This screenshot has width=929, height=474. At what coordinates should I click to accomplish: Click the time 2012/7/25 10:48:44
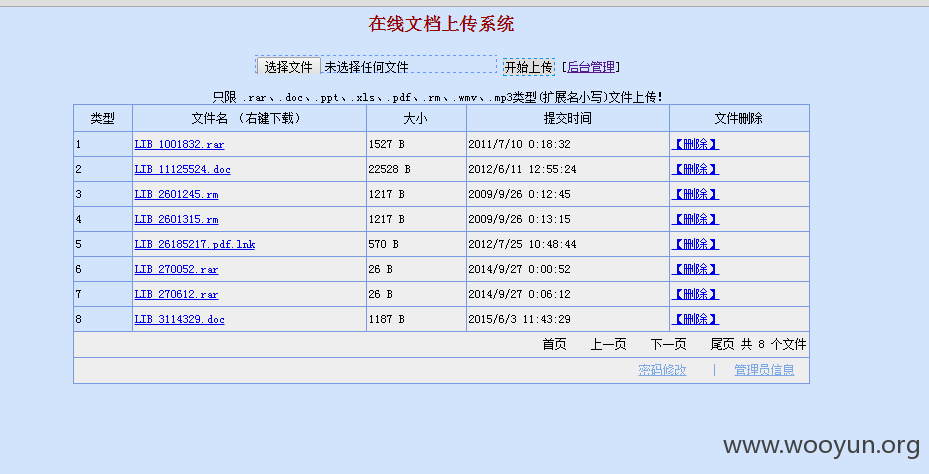(x=523, y=244)
